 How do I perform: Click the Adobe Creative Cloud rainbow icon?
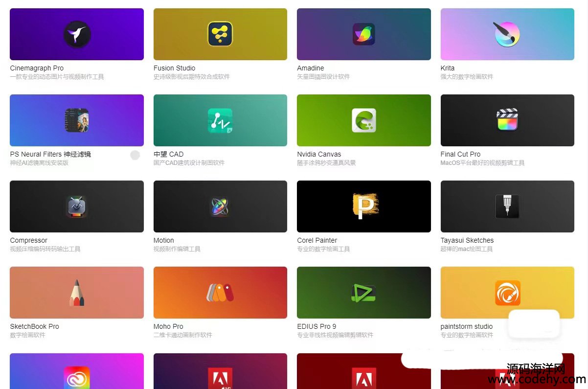click(77, 378)
